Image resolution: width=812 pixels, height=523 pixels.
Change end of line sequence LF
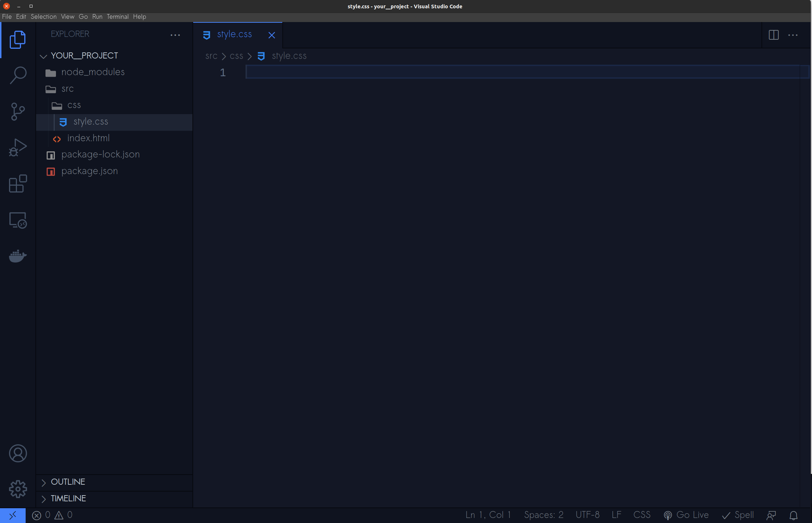(617, 515)
